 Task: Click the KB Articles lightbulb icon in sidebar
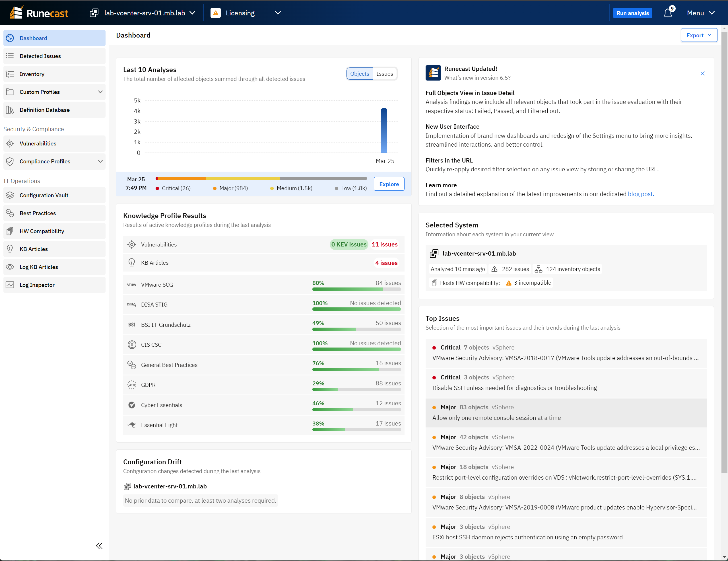point(10,249)
